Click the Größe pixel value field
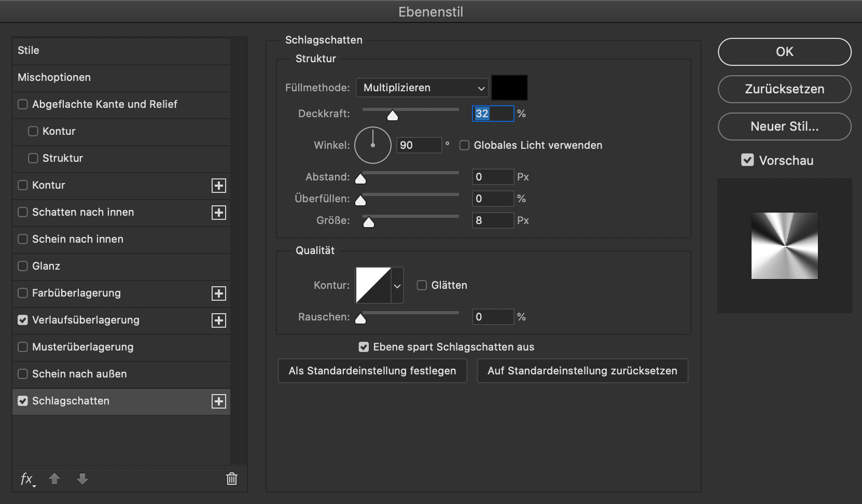 [x=493, y=220]
